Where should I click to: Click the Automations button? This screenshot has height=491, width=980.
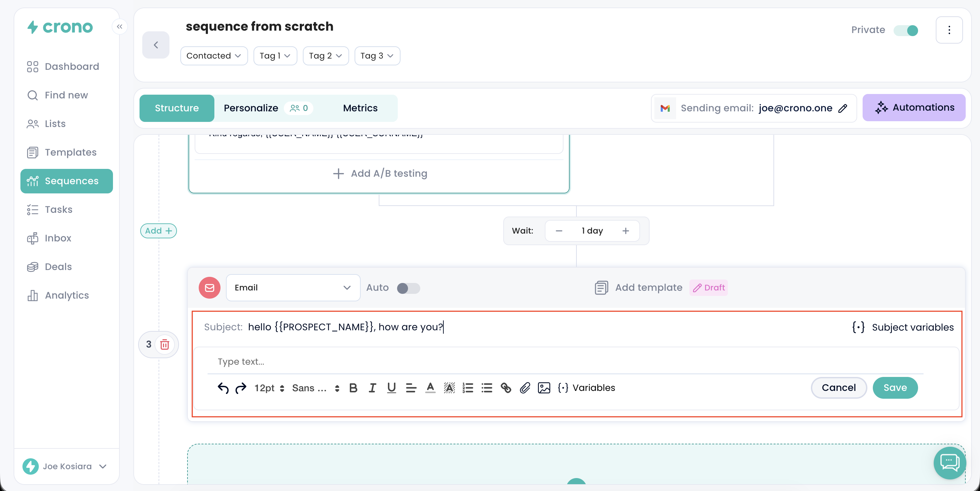[x=914, y=108]
